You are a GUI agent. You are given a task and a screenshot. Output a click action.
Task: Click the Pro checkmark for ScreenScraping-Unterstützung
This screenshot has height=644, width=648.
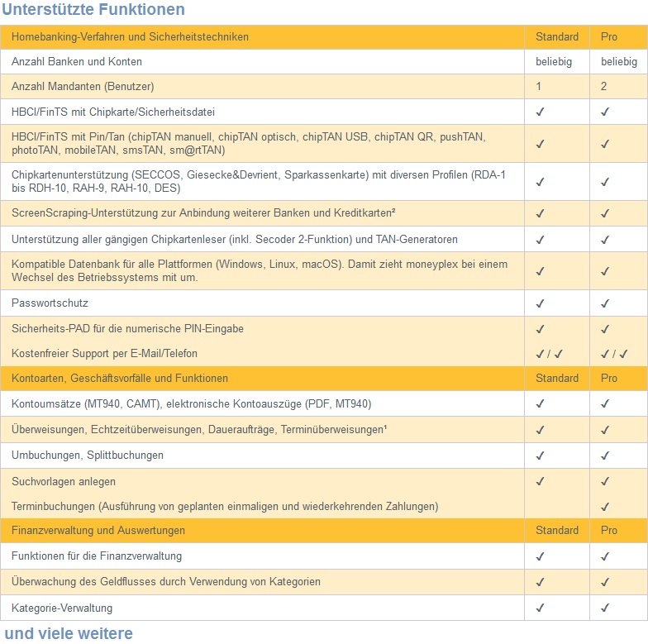tap(605, 213)
